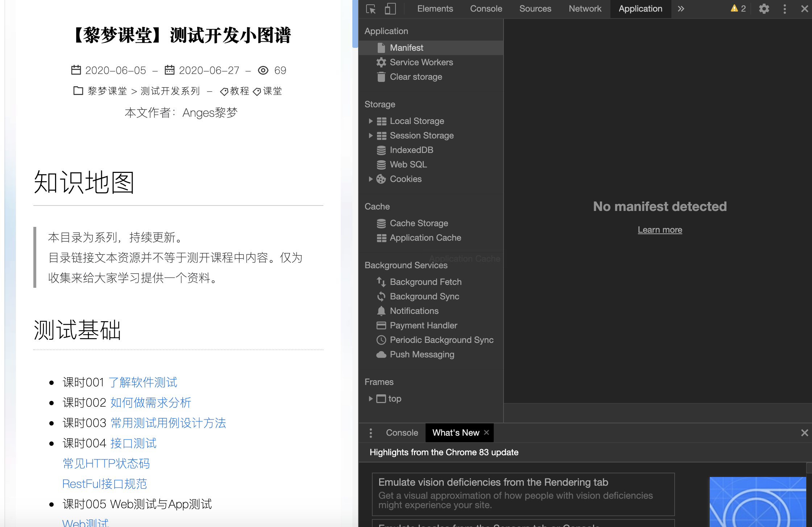Show more DevTools tabs chevron
This screenshot has height=527, width=812.
point(681,9)
